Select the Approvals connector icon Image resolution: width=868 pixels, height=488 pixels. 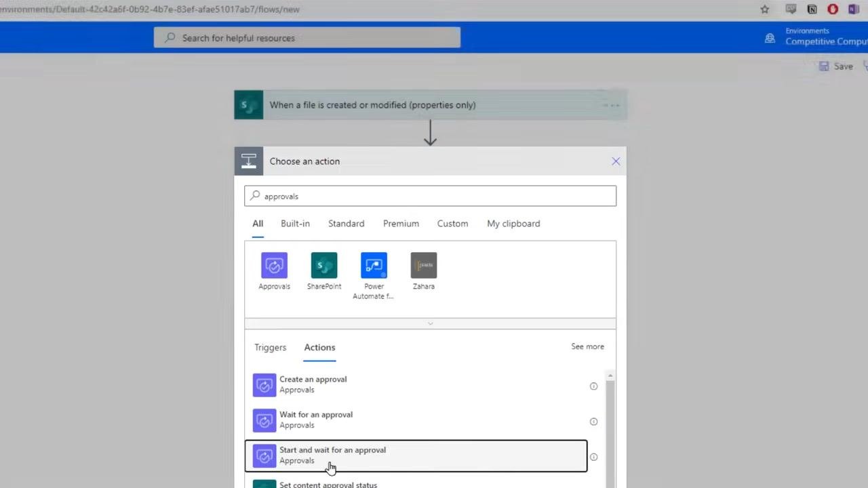(274, 265)
